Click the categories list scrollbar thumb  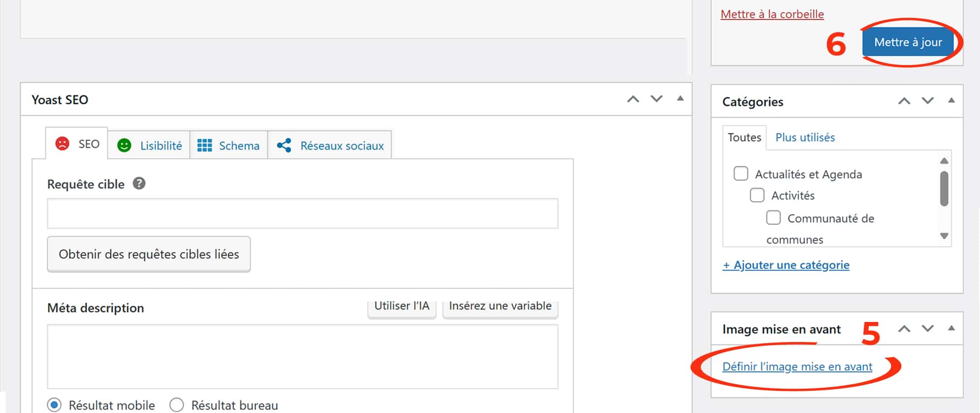click(944, 189)
